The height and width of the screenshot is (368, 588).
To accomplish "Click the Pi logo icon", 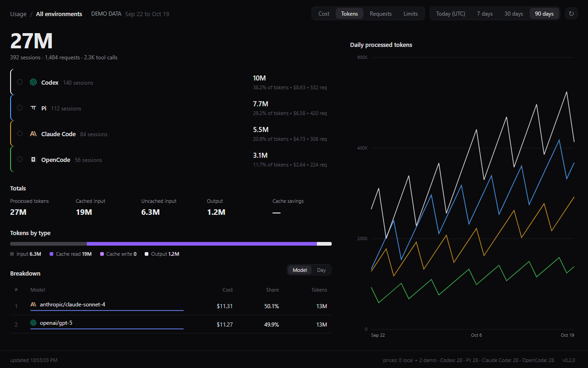I will click(33, 108).
